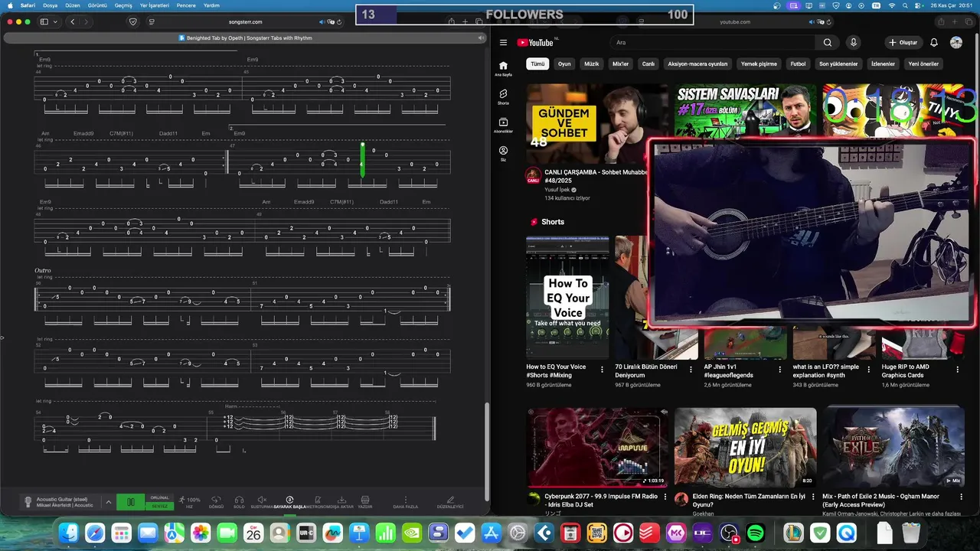This screenshot has width=980, height=551.
Task: Click the YouTube Ara search box
Action: tap(712, 43)
